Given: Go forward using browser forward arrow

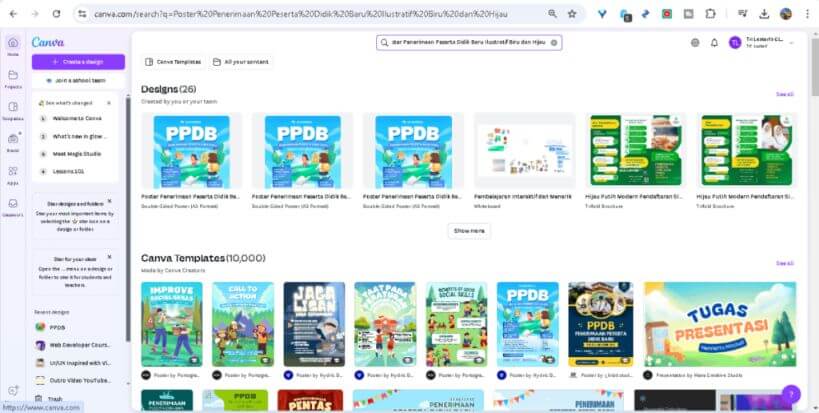Looking at the screenshot, I should (x=34, y=14).
